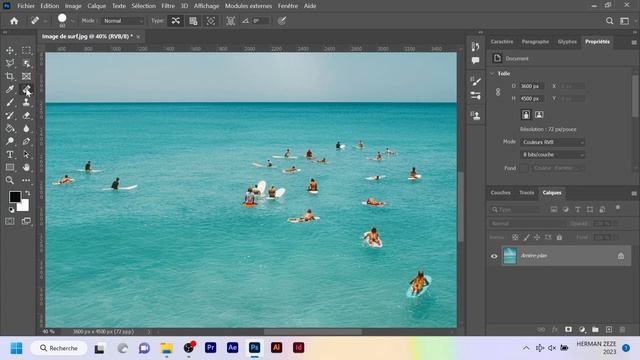Close the Image de surf.jpg document tab
This screenshot has height=360, width=640.
pyautogui.click(x=138, y=37)
